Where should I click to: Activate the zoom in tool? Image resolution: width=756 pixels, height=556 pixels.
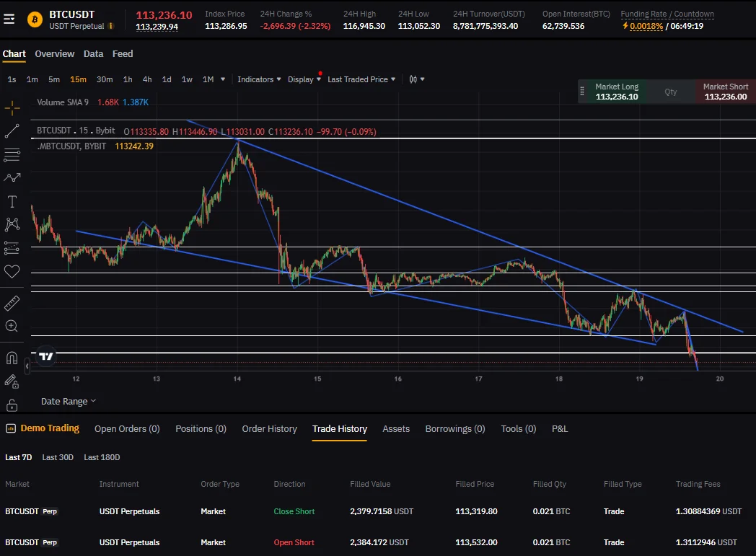(12, 326)
